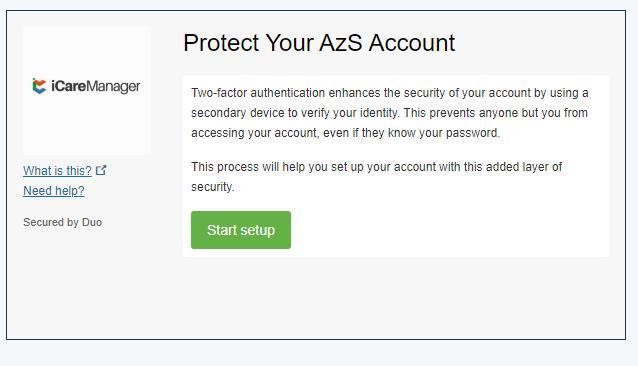Click the word security ending second paragraph
638x366 pixels.
(x=212, y=187)
